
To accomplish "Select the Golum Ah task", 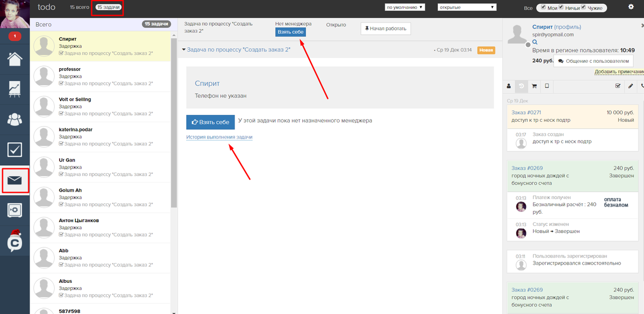I will pyautogui.click(x=101, y=197).
